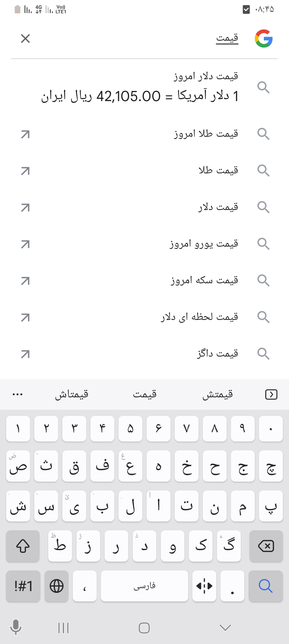Toggle the keyboard shift key
Viewport: 289px width, 644px height.
23,546
